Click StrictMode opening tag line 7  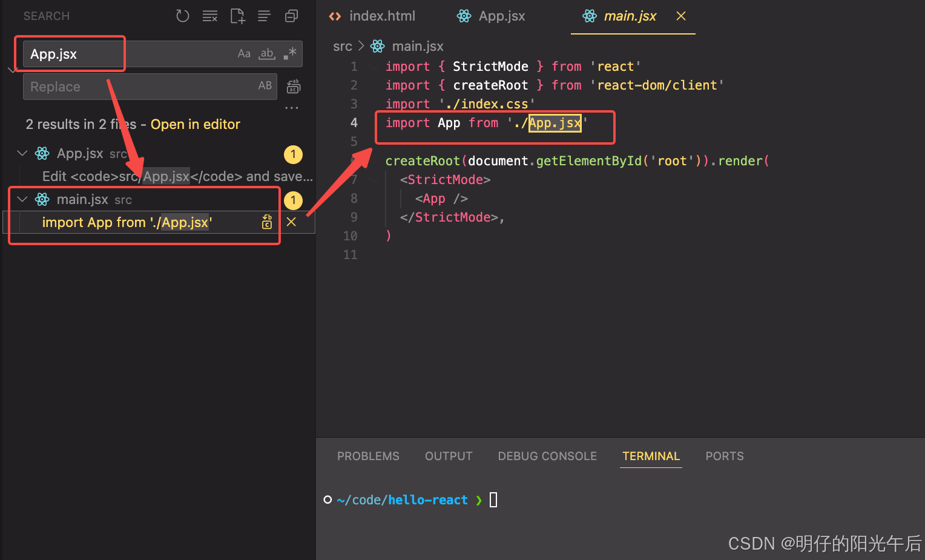tap(446, 180)
